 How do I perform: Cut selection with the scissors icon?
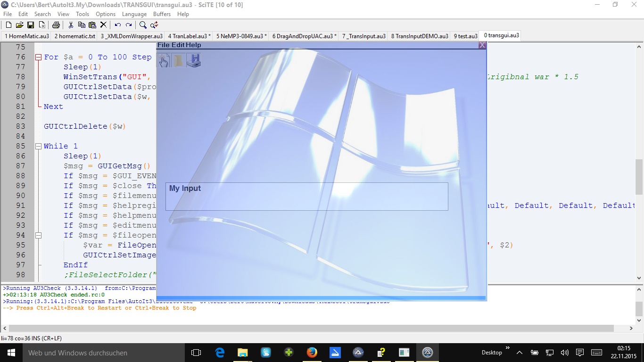tap(71, 25)
